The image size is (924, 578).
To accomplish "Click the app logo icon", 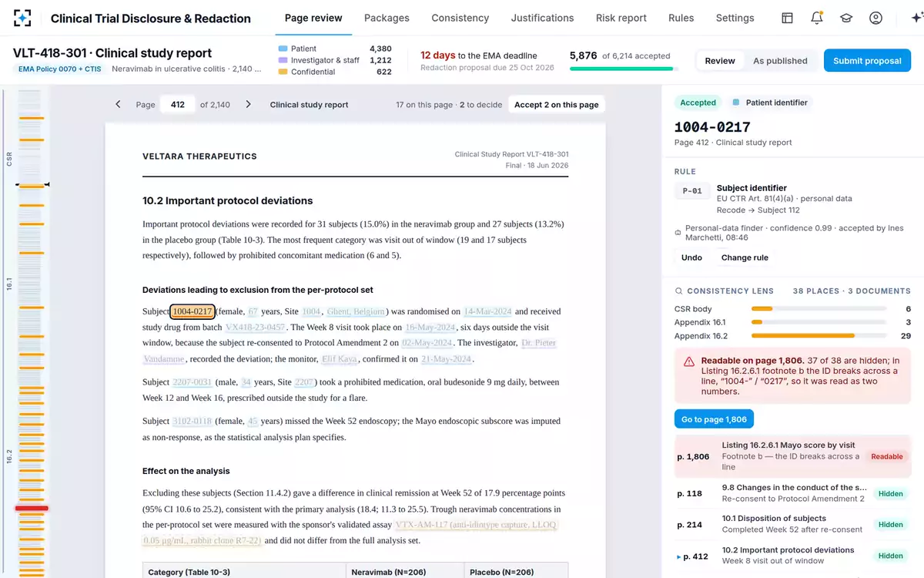I will tap(22, 18).
